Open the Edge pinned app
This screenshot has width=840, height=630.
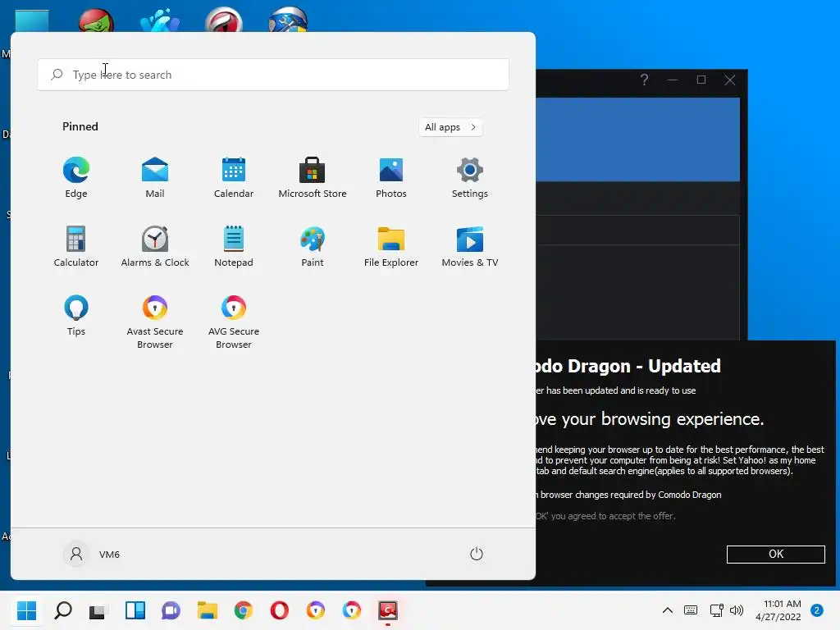76,177
